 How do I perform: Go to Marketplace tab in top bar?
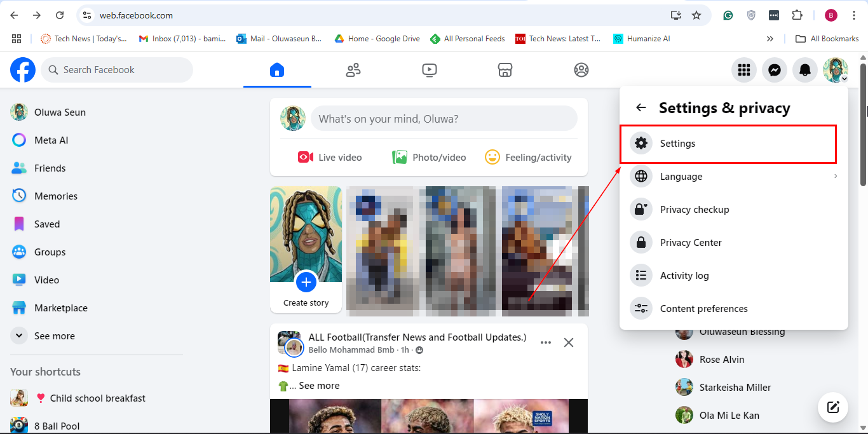[505, 70]
